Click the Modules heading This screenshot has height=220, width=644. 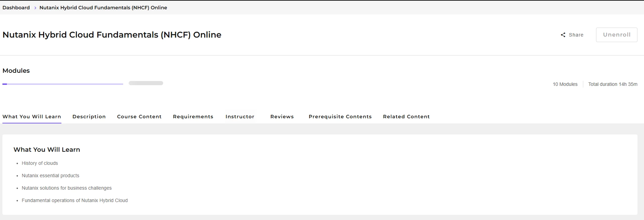16,71
